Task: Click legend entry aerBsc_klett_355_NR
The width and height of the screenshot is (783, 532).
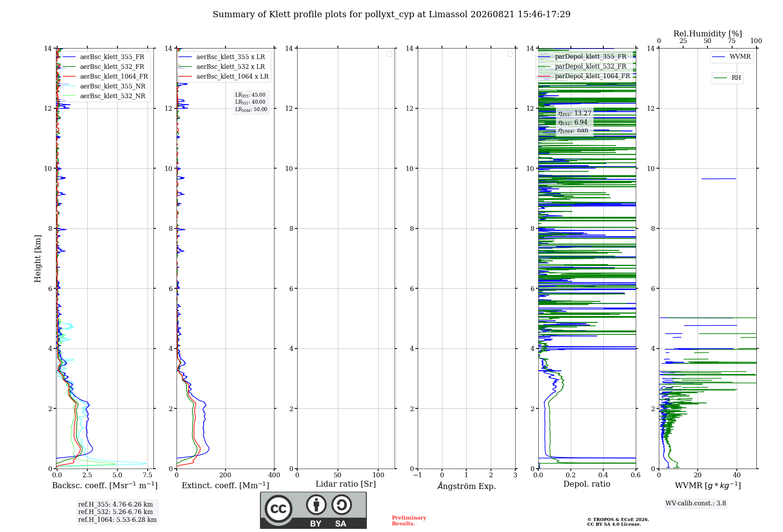Action: click(x=105, y=86)
